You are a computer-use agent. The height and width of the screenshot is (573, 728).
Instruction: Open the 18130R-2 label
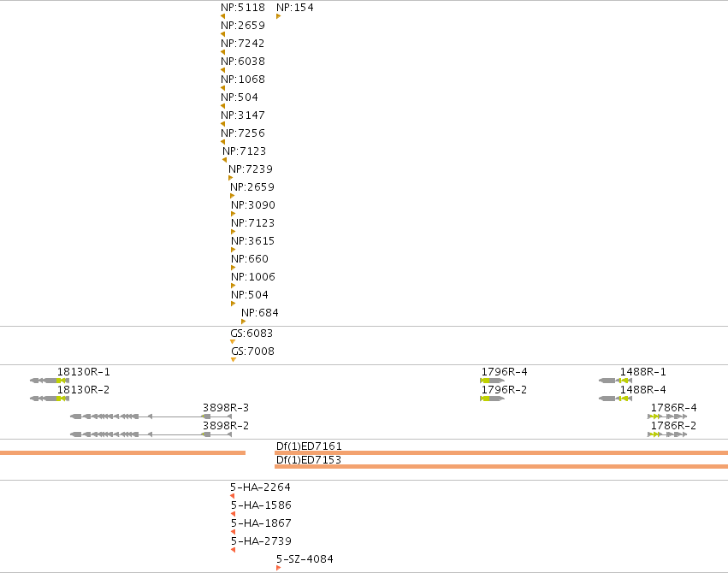(x=83, y=390)
